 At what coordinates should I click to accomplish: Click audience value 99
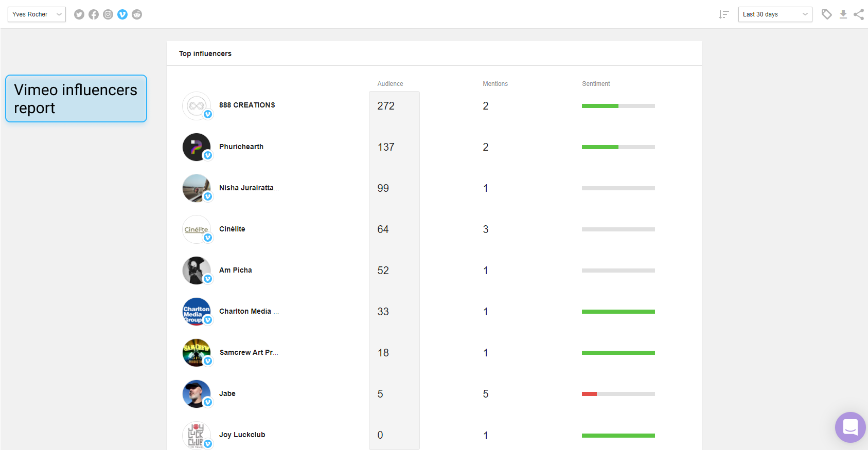pyautogui.click(x=383, y=188)
